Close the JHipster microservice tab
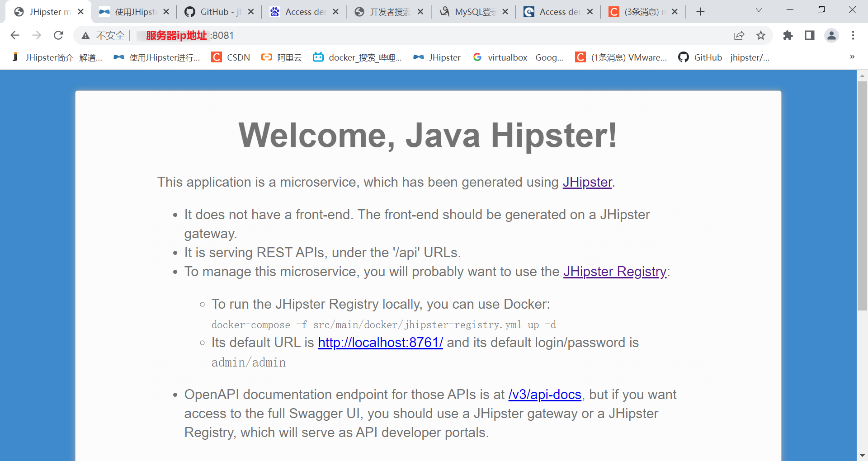 [x=81, y=12]
